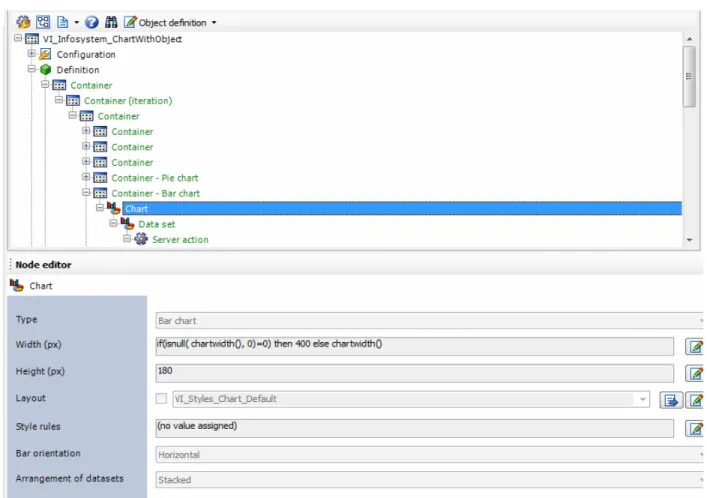This screenshot has width=707, height=498.
Task: Select Container - Pie chart item
Action: coord(155,178)
